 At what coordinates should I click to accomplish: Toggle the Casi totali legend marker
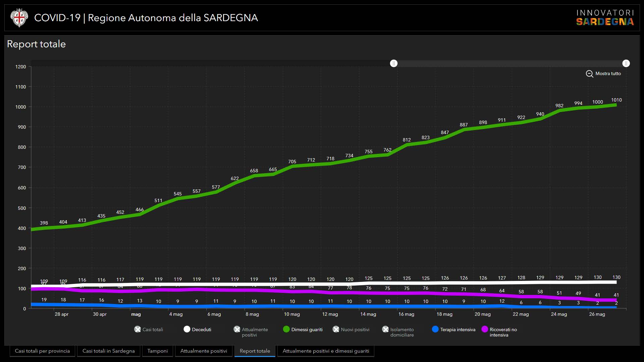[x=138, y=329]
